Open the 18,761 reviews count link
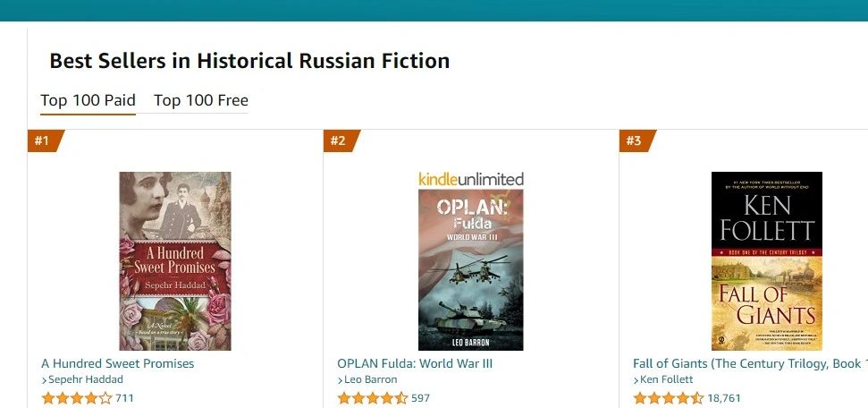868x408 pixels. pyautogui.click(x=724, y=398)
